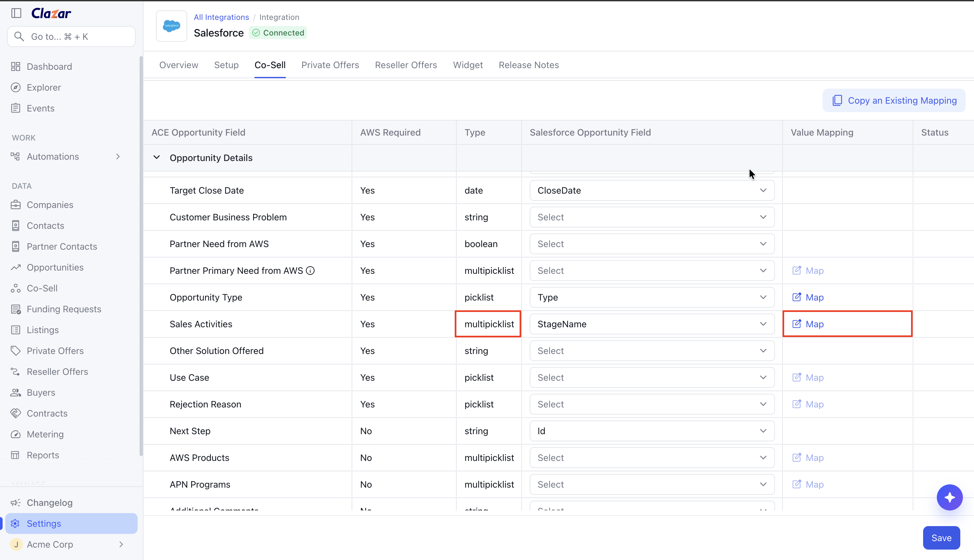
Task: Click the Reports table icon
Action: coord(15,455)
